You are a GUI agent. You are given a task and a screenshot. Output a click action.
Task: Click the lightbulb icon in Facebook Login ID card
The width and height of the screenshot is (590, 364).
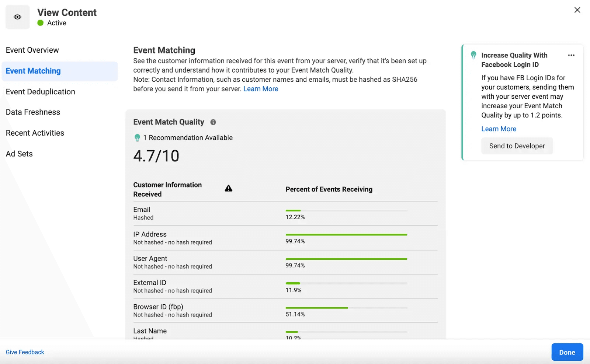(x=473, y=55)
